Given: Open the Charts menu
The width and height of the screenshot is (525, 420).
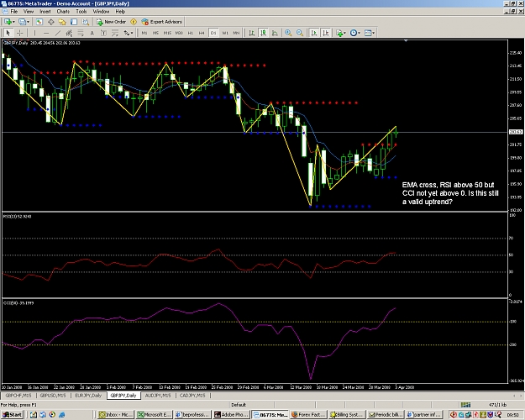Looking at the screenshot, I should [63, 12].
